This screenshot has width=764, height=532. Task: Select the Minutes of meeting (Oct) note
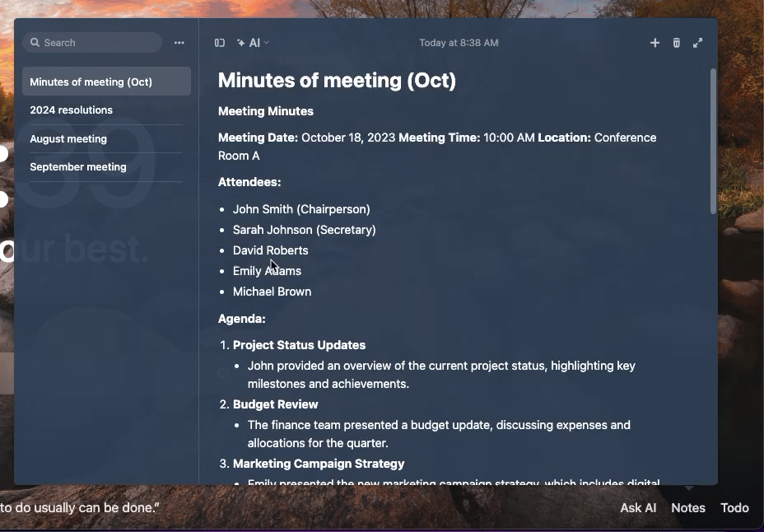(106, 82)
